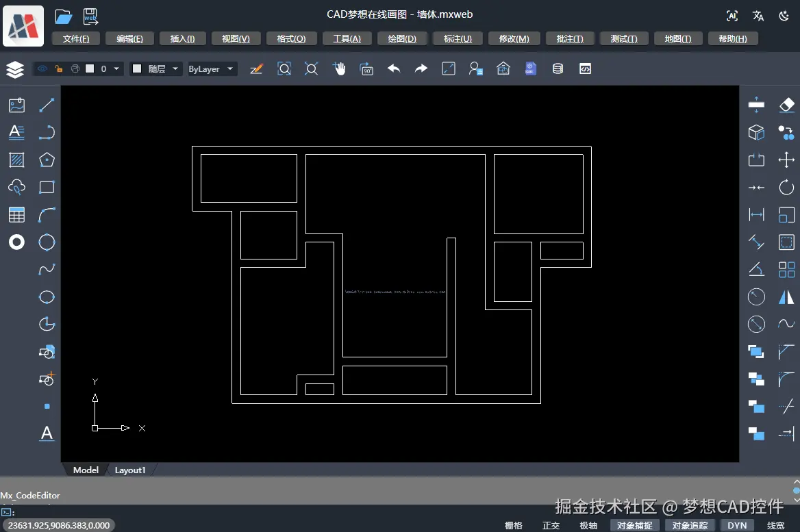Choose the Polygon tool
Image resolution: width=800 pixels, height=532 pixels.
[47, 160]
